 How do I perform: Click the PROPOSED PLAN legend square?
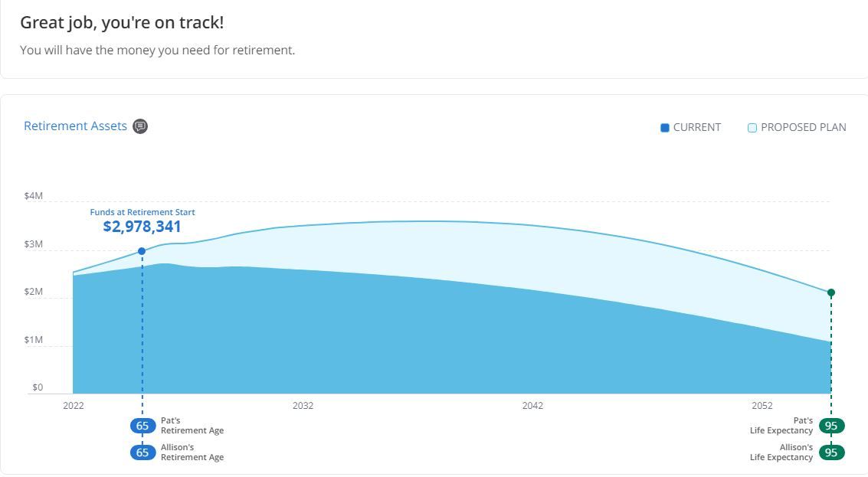click(x=752, y=128)
